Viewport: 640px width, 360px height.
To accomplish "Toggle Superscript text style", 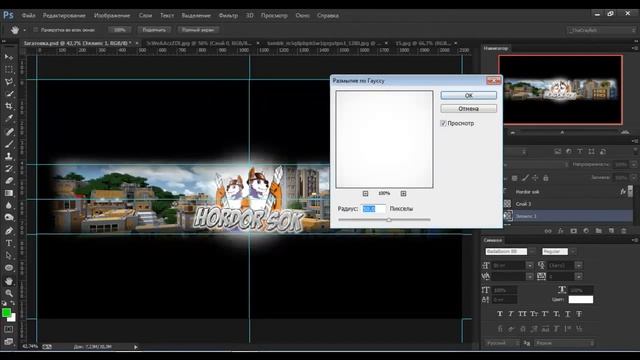I will coord(545,314).
